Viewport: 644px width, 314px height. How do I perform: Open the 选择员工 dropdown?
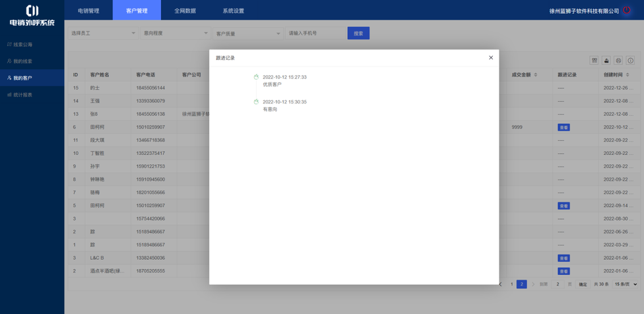coord(102,33)
